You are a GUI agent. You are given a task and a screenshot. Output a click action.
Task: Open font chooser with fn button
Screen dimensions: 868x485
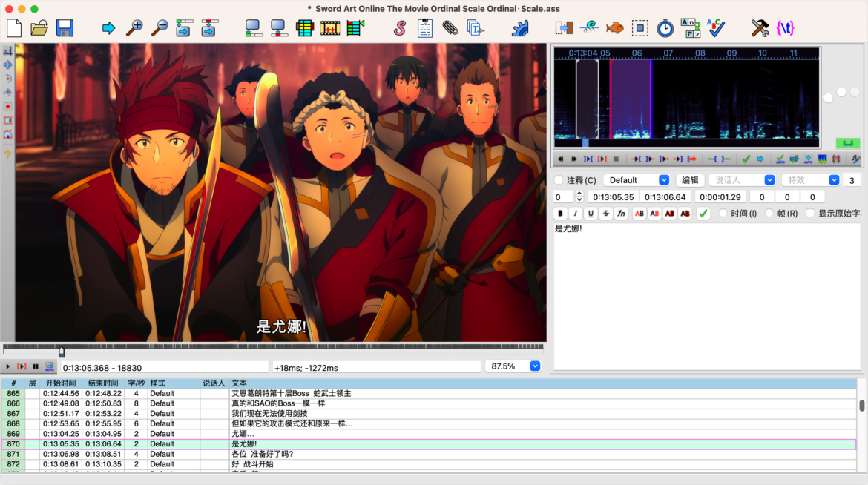click(621, 213)
